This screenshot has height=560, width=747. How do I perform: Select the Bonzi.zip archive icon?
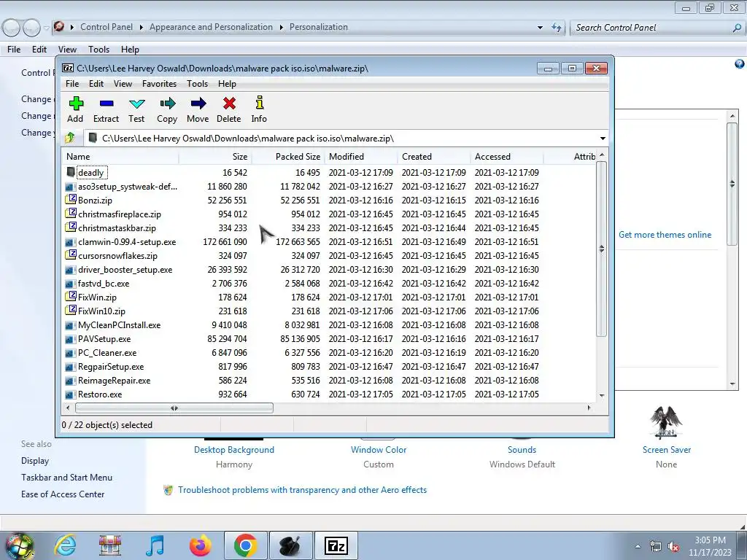pyautogui.click(x=71, y=200)
